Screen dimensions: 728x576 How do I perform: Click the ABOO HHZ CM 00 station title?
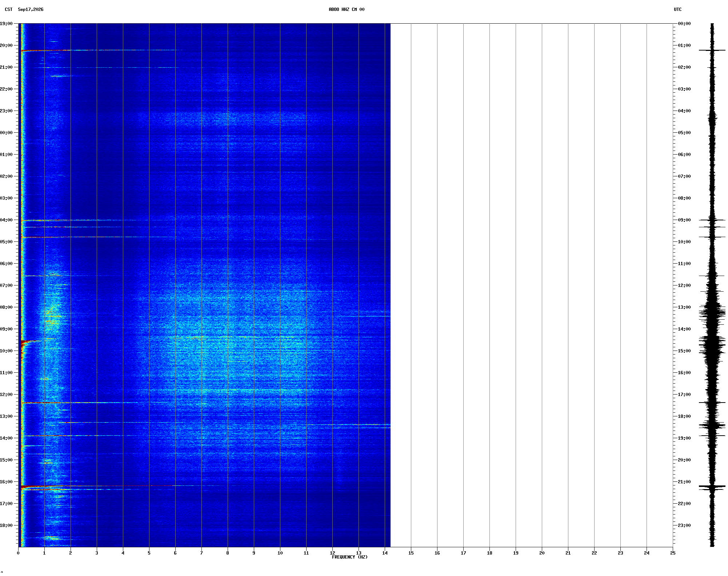click(346, 9)
